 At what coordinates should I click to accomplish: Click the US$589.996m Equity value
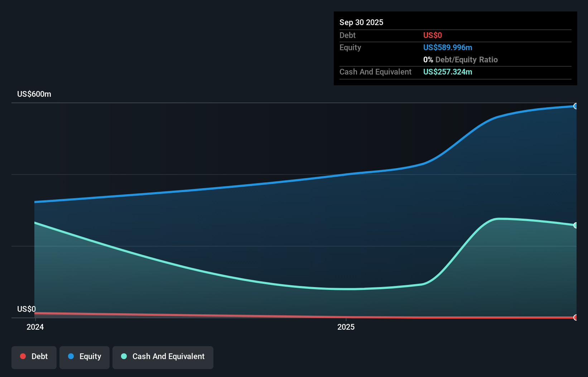tap(448, 47)
